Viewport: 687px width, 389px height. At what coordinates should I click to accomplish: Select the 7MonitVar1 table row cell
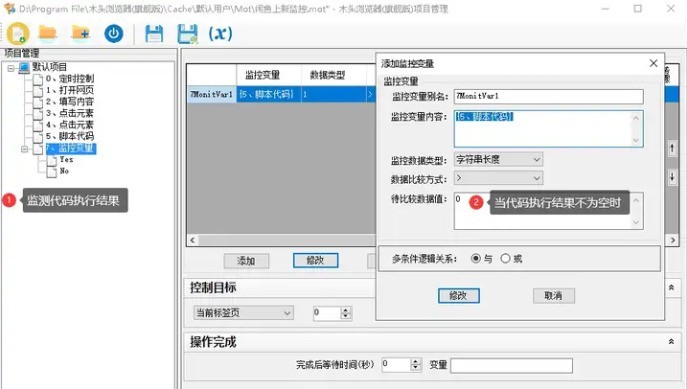tap(212, 95)
